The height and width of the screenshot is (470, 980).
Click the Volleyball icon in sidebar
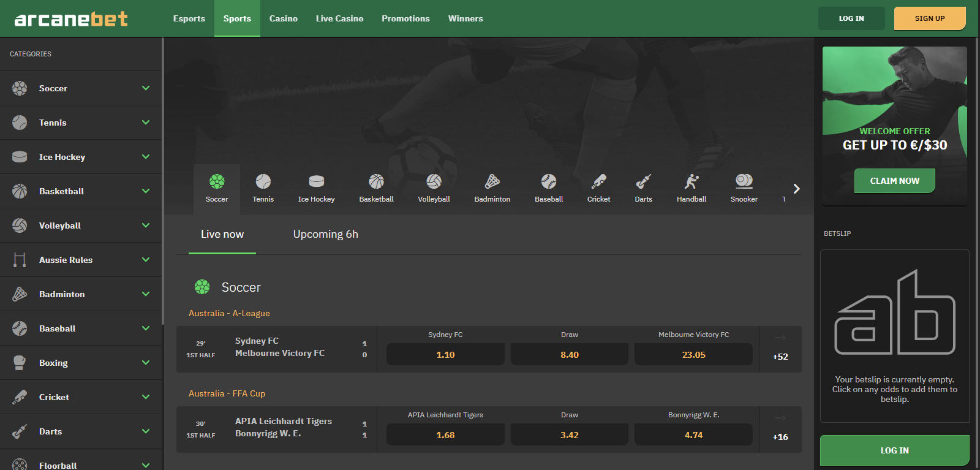[20, 226]
